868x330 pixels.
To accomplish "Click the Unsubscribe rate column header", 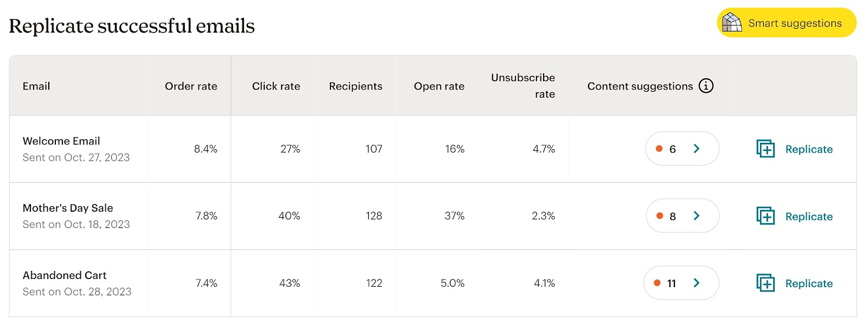I will 522,85.
